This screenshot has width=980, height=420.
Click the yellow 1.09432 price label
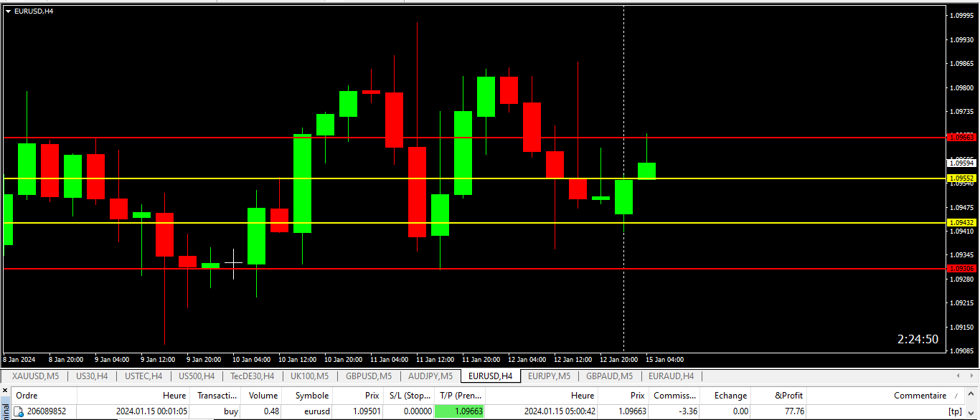pos(961,223)
